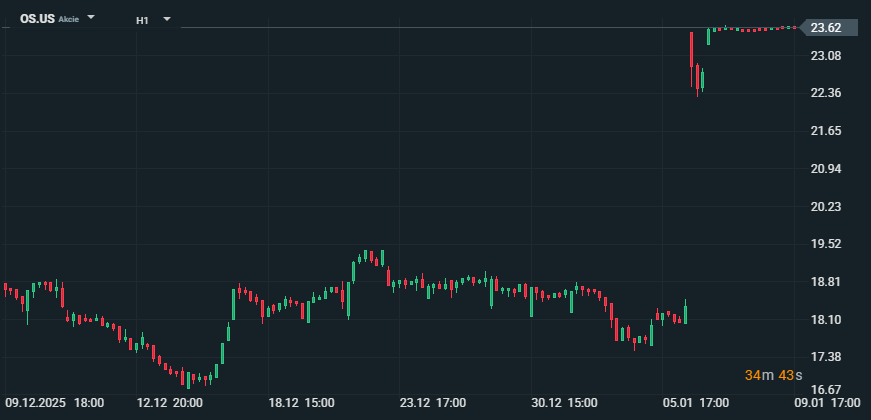
Task: Click the 21.65 price level on axis
Action: click(825, 131)
